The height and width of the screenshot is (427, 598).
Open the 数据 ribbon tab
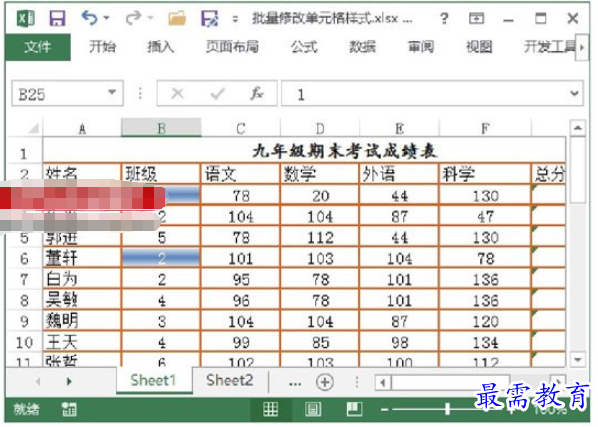tap(362, 47)
